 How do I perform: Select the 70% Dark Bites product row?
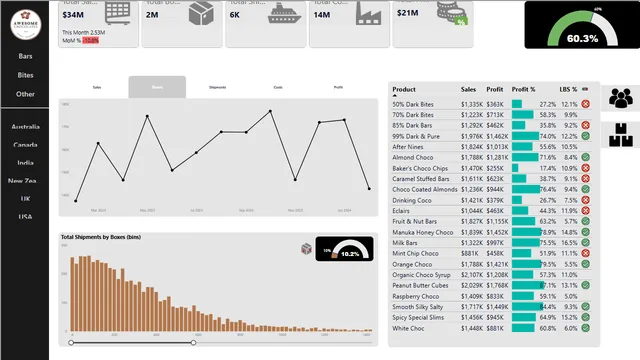coord(491,115)
